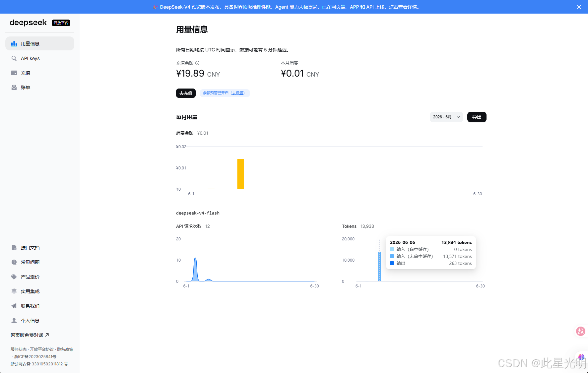The image size is (588, 373).
Task: Dismiss the DeepSeek-V4 announcement banner
Action: click(x=579, y=7)
